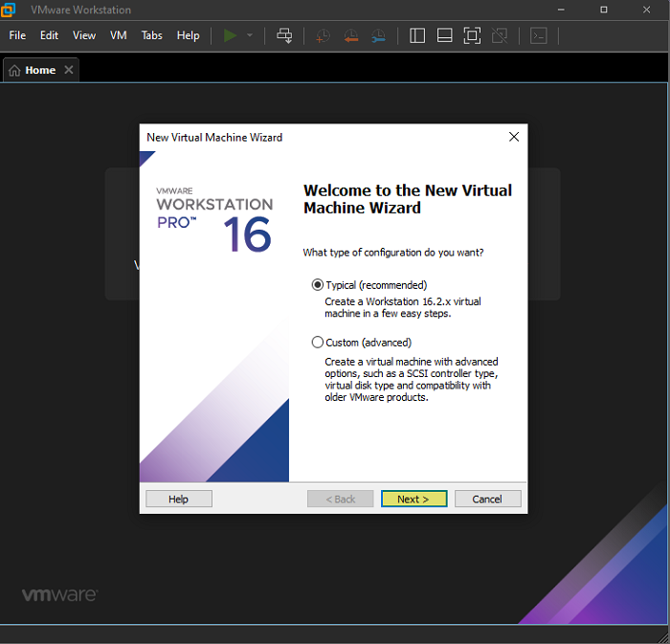Close the New Virtual Machine Wizard dialog
The width and height of the screenshot is (670, 644).
[514, 137]
